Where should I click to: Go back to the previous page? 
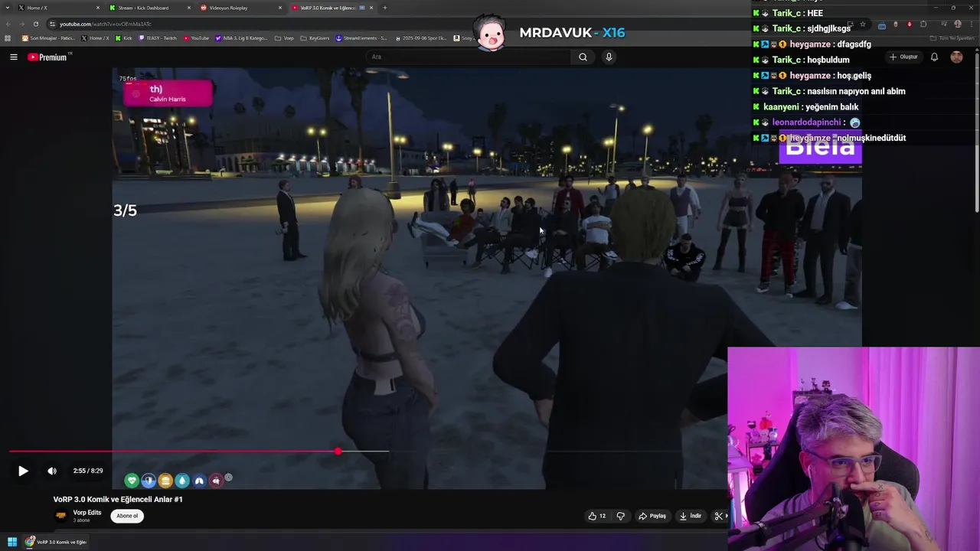pyautogui.click(x=8, y=24)
